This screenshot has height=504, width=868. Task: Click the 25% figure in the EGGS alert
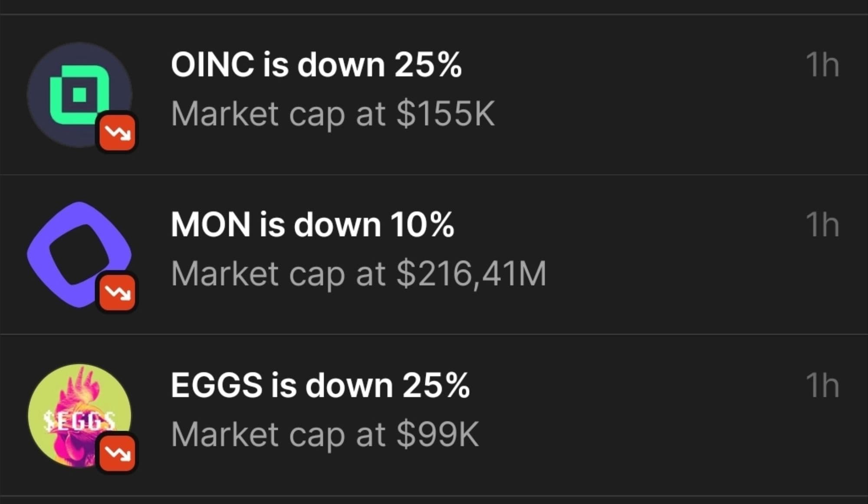point(436,385)
